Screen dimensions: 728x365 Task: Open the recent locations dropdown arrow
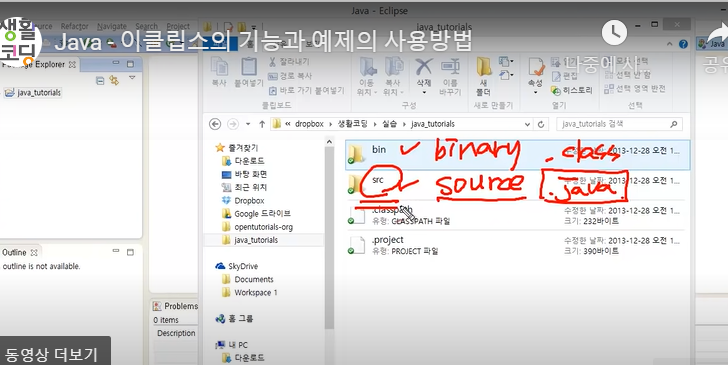(x=248, y=124)
